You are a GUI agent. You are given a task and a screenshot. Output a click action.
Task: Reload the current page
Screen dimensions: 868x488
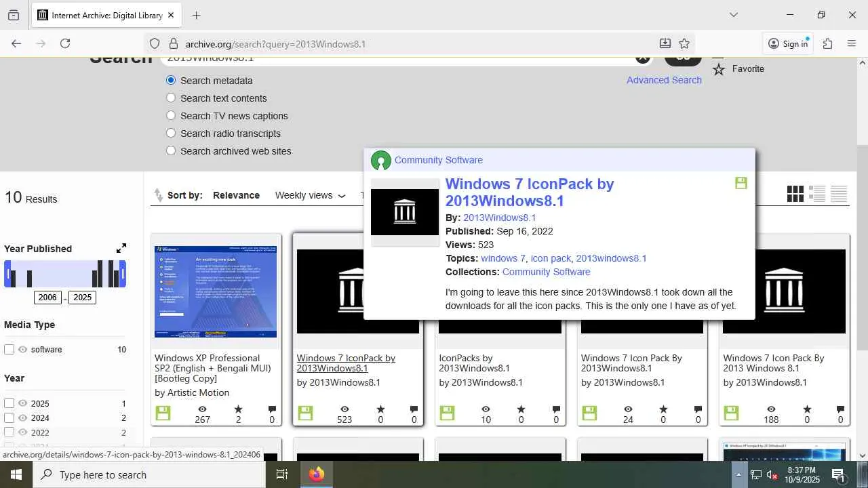pyautogui.click(x=65, y=43)
